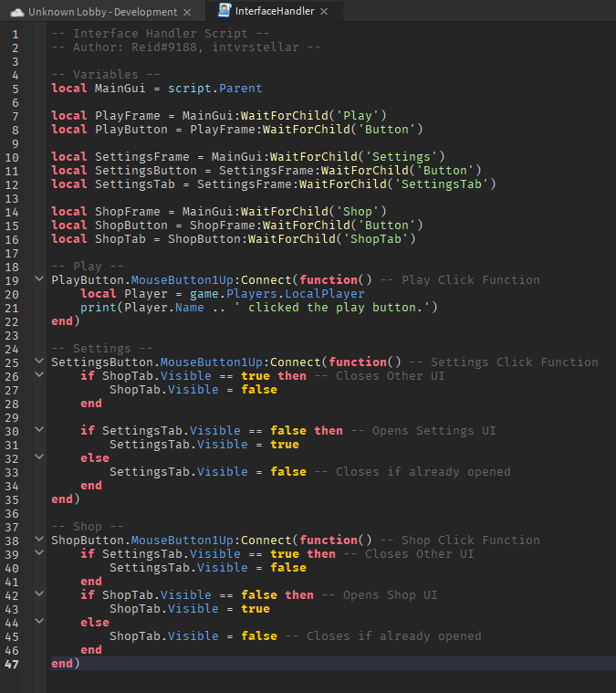
Task: Click the '-- Settings --' comment on line 24
Action: coord(101,349)
